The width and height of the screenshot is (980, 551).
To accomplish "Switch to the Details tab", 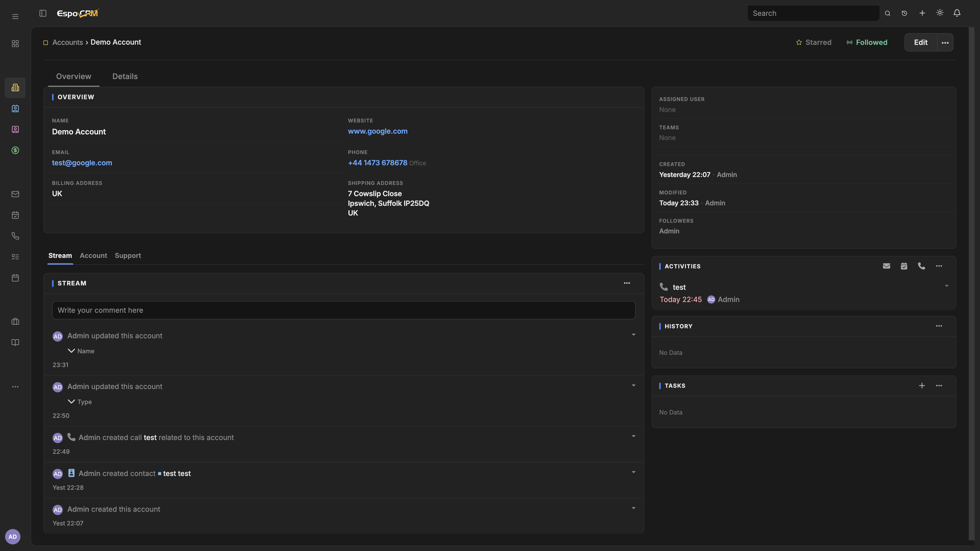I will (x=125, y=77).
